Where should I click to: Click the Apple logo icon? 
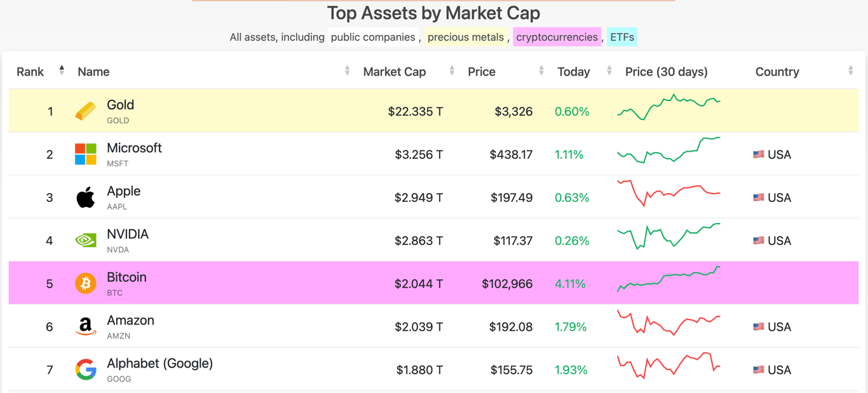86,197
